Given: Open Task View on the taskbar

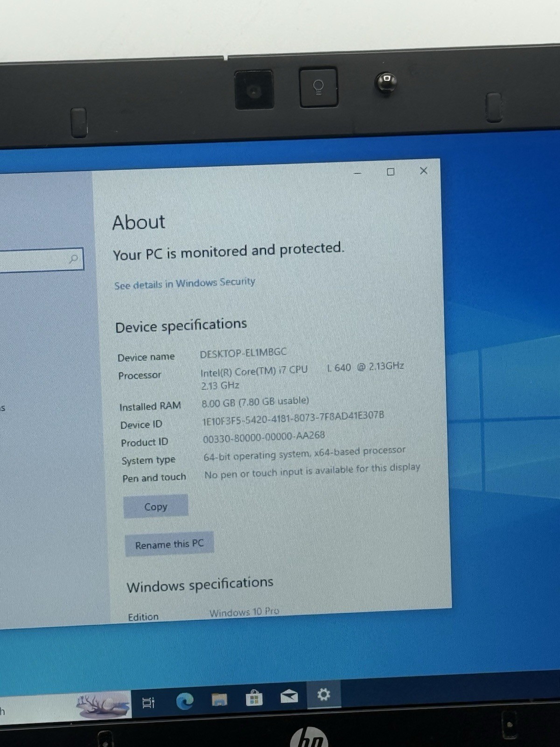Looking at the screenshot, I should click(x=148, y=702).
